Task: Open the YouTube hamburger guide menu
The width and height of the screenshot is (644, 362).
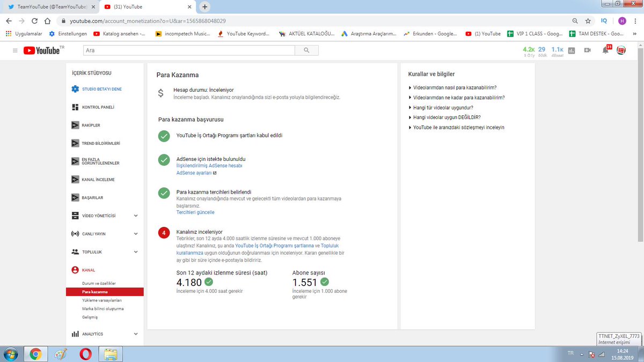Action: pyautogui.click(x=15, y=50)
